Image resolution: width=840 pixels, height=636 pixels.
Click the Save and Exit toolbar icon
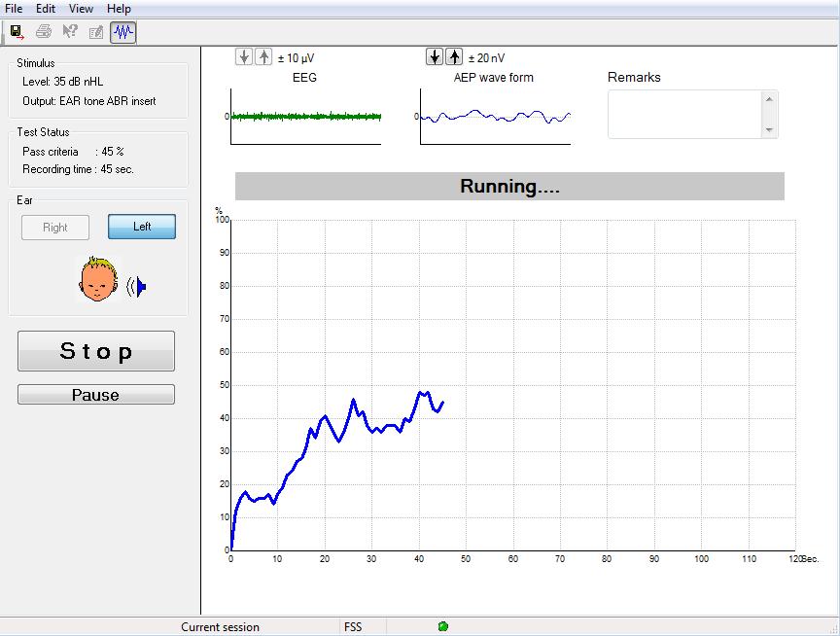17,32
